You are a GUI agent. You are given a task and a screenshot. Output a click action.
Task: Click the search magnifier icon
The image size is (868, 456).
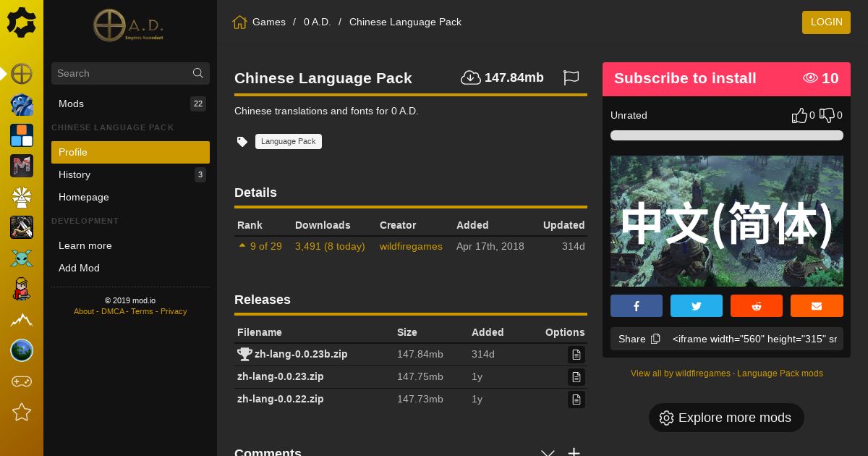coord(198,73)
